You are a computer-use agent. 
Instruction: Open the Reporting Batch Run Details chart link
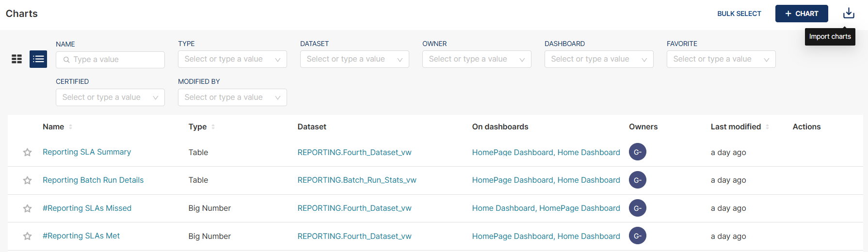(93, 180)
